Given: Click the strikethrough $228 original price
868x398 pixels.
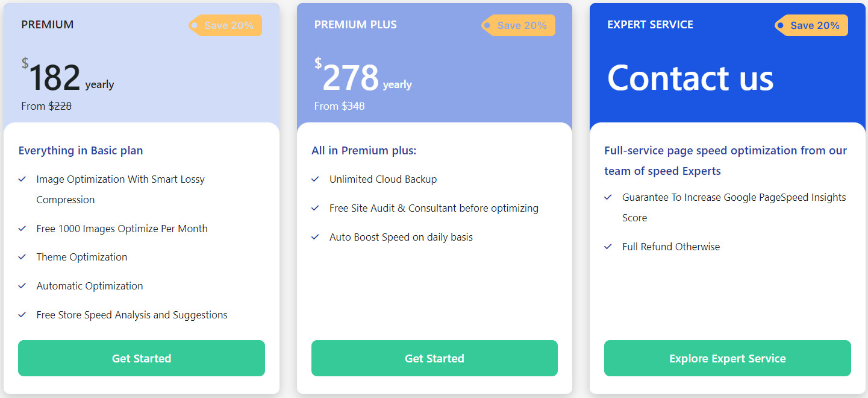Looking at the screenshot, I should pos(60,106).
